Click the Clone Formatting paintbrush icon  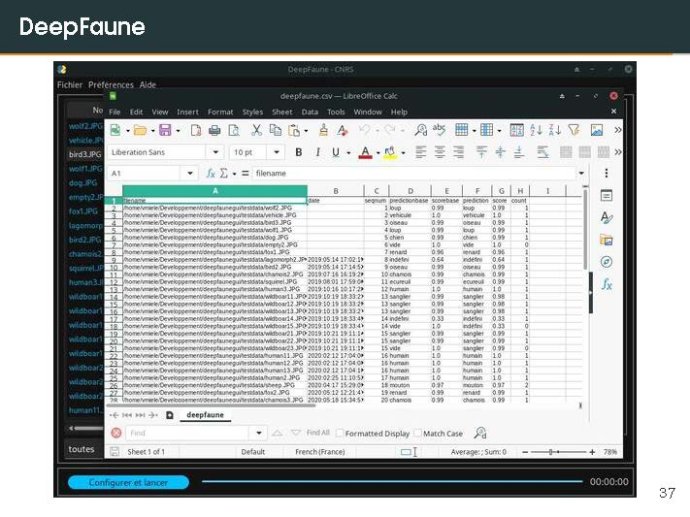point(323,129)
